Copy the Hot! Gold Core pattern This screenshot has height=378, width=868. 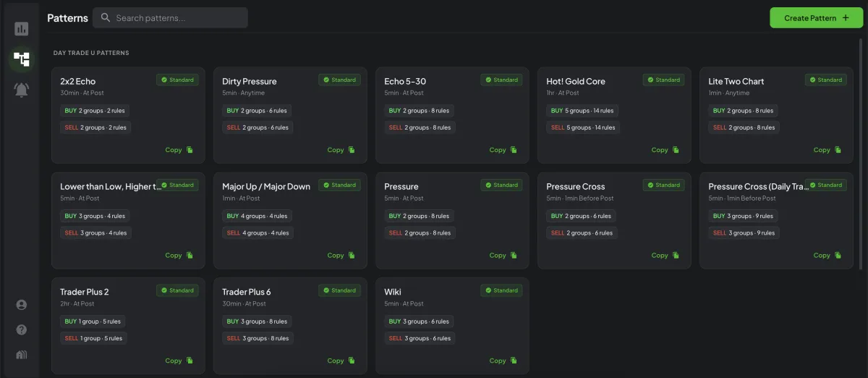pyautogui.click(x=665, y=150)
